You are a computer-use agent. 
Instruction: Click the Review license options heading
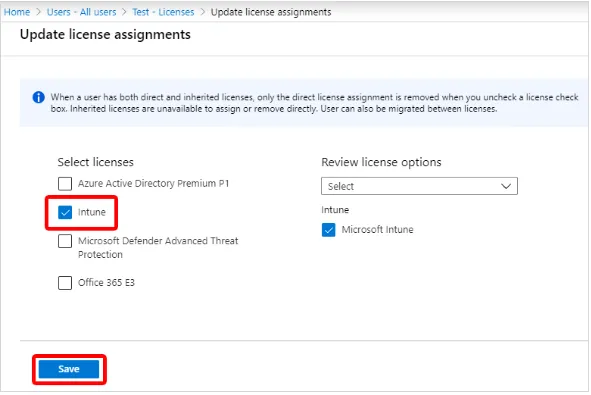pos(381,162)
